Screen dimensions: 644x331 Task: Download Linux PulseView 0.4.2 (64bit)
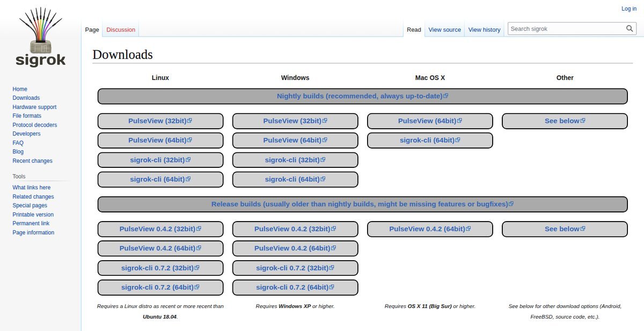click(x=160, y=248)
